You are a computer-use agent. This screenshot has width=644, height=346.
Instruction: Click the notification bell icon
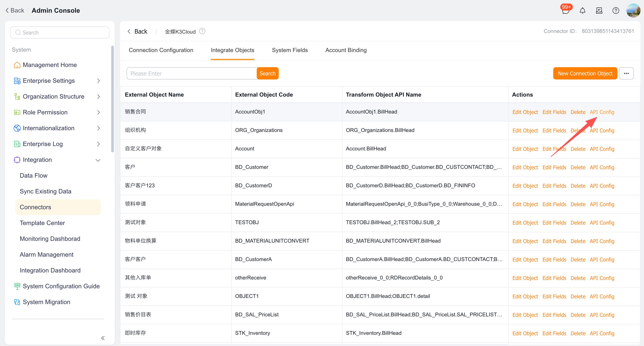(582, 11)
